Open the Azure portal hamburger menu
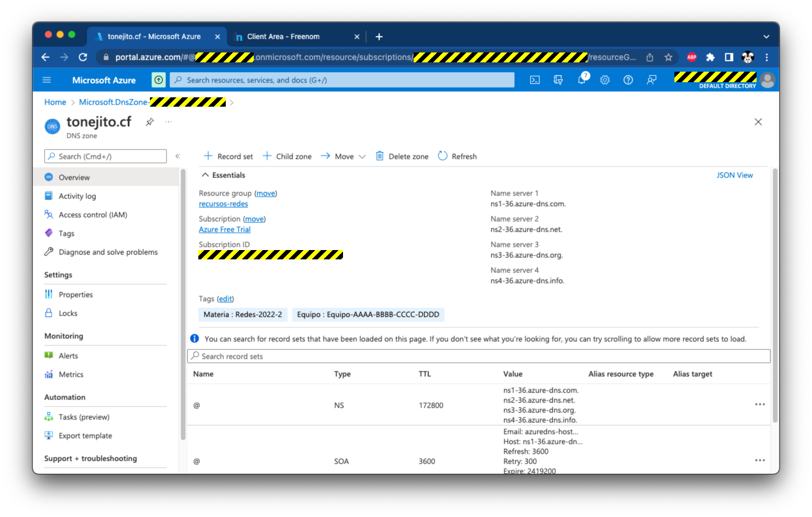 coord(47,80)
